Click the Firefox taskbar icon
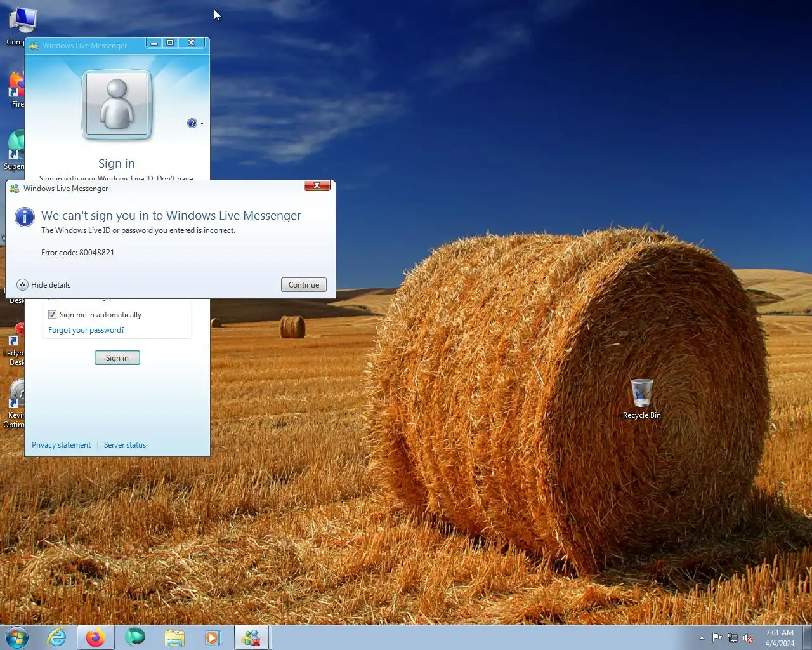 tap(96, 637)
